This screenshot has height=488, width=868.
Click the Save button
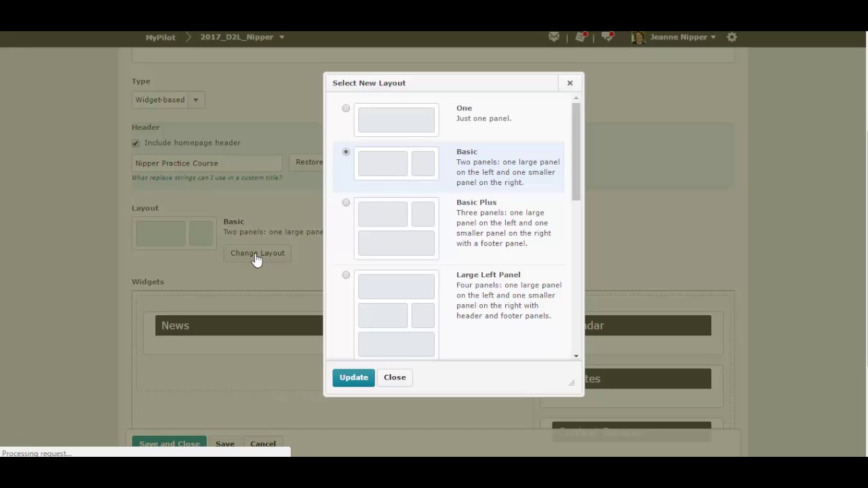click(x=225, y=443)
